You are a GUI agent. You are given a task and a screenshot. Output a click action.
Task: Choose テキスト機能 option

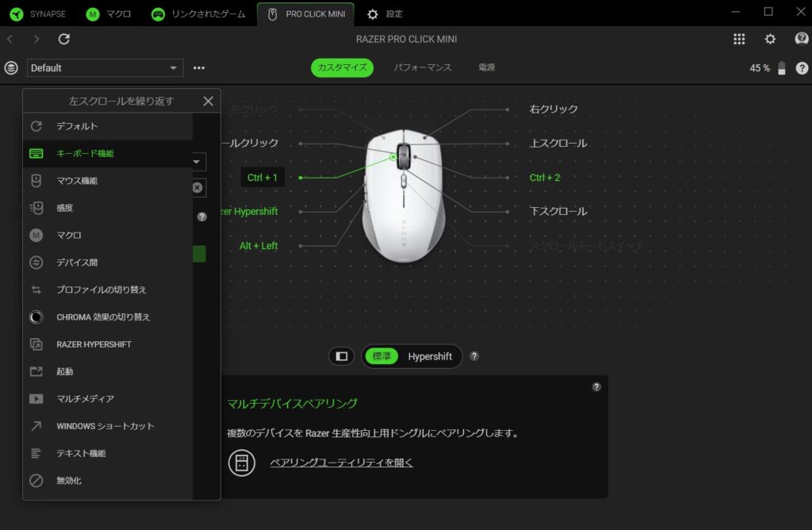tap(108, 453)
